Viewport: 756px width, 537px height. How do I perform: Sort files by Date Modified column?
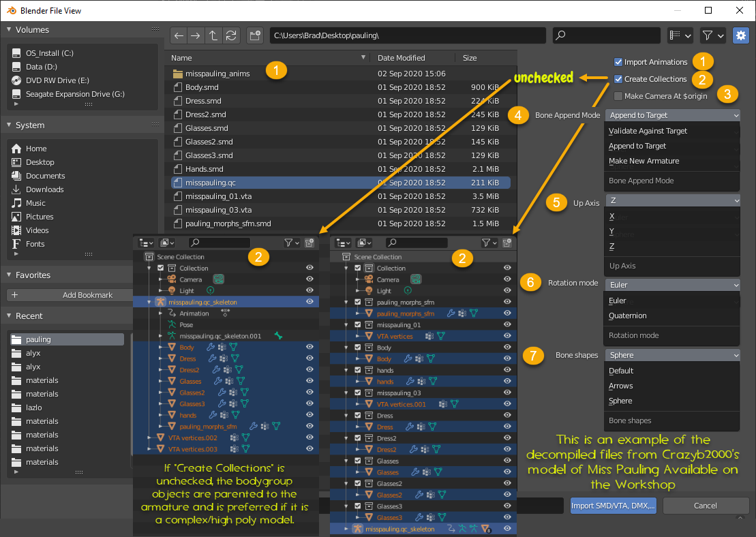tap(401, 58)
